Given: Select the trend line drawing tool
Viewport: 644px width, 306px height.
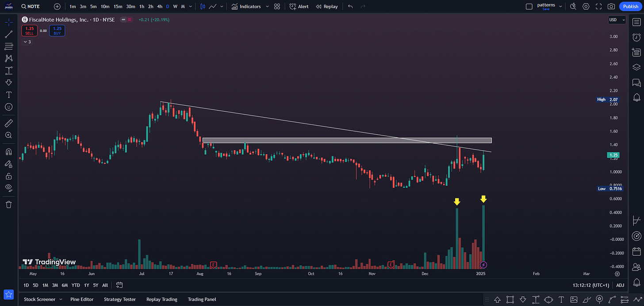Looking at the screenshot, I should [8, 35].
